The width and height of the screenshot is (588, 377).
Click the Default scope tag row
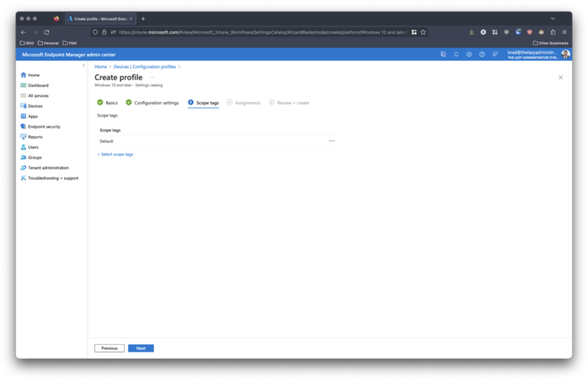pyautogui.click(x=217, y=141)
